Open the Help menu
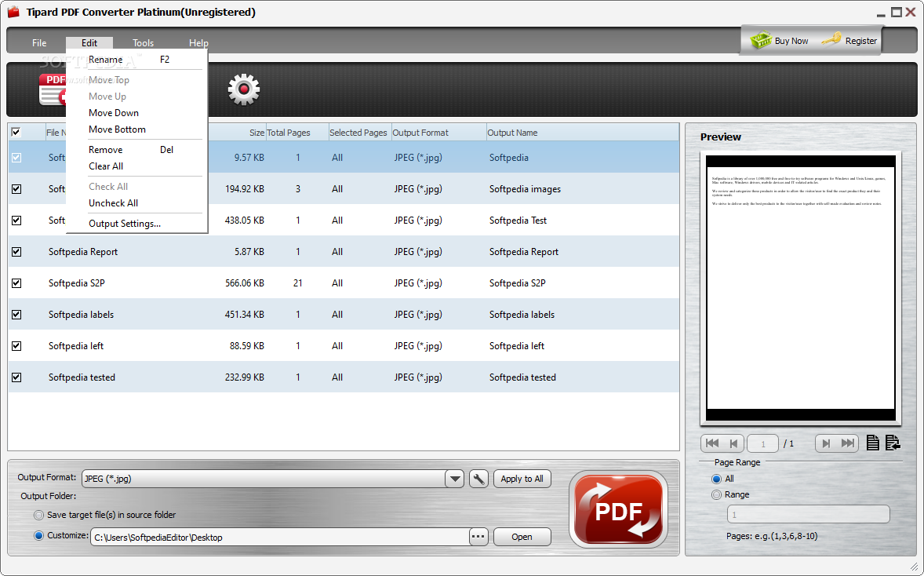This screenshot has height=576, width=924. [198, 43]
